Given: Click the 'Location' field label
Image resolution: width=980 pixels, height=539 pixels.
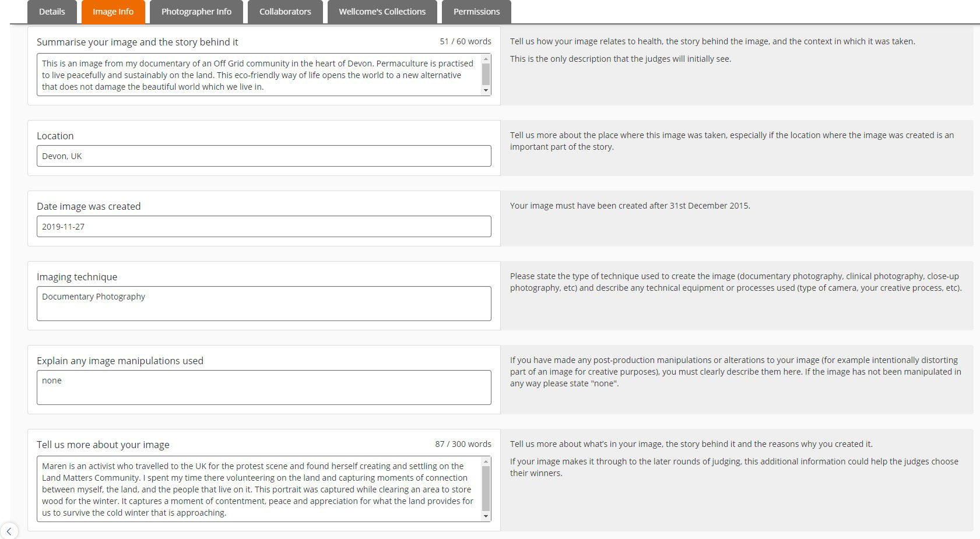Looking at the screenshot, I should point(55,136).
